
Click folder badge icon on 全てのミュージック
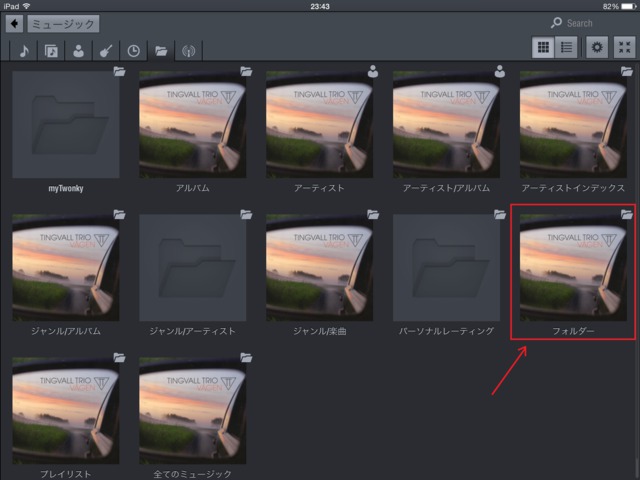246,358
